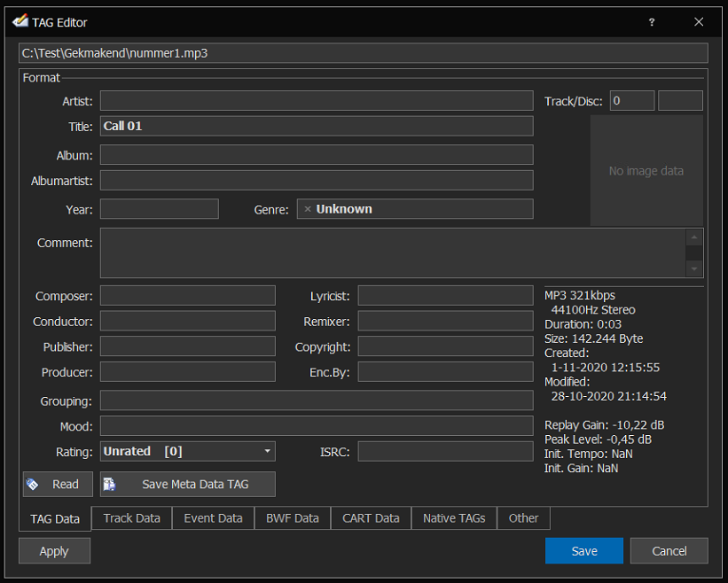Open the Other tab
This screenshot has width=728, height=583.
[523, 518]
